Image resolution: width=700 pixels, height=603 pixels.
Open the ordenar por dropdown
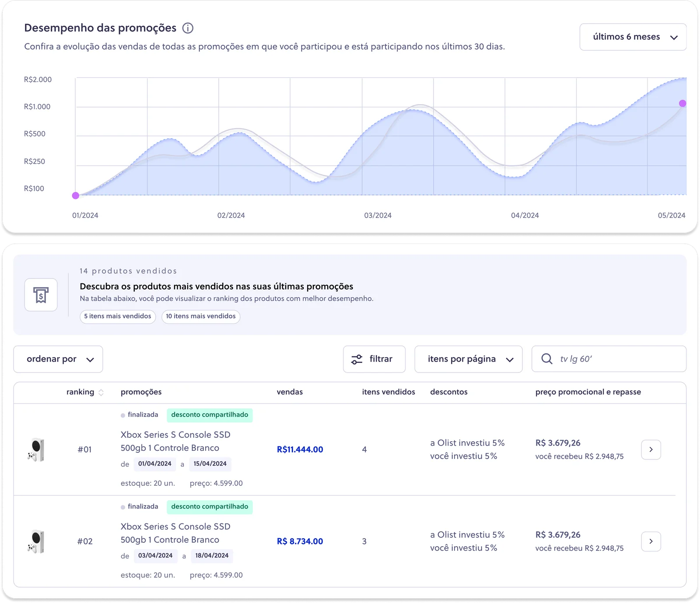click(x=58, y=359)
